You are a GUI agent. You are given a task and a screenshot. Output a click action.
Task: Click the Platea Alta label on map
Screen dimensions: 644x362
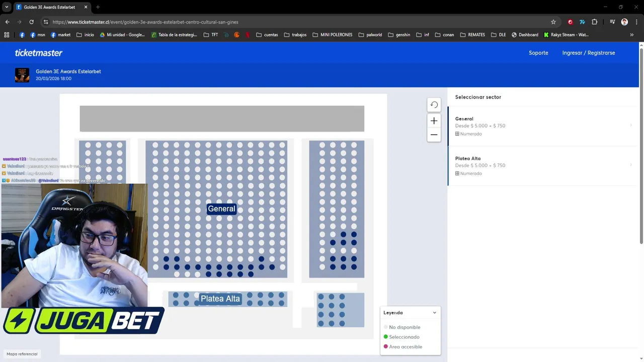click(x=220, y=299)
